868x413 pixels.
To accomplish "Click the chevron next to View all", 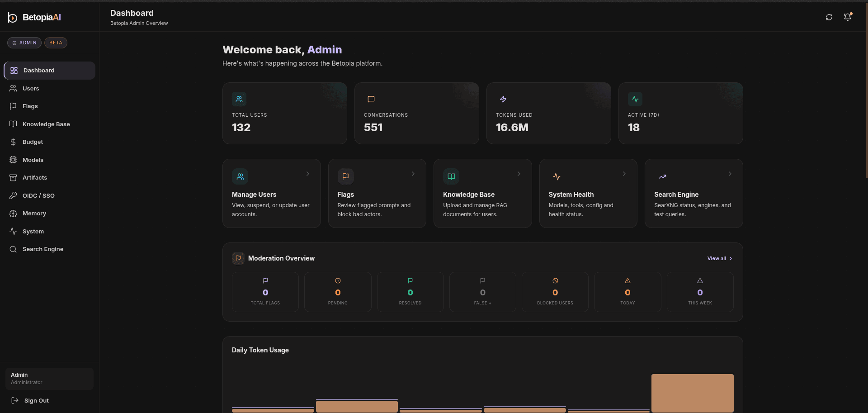I will point(731,259).
